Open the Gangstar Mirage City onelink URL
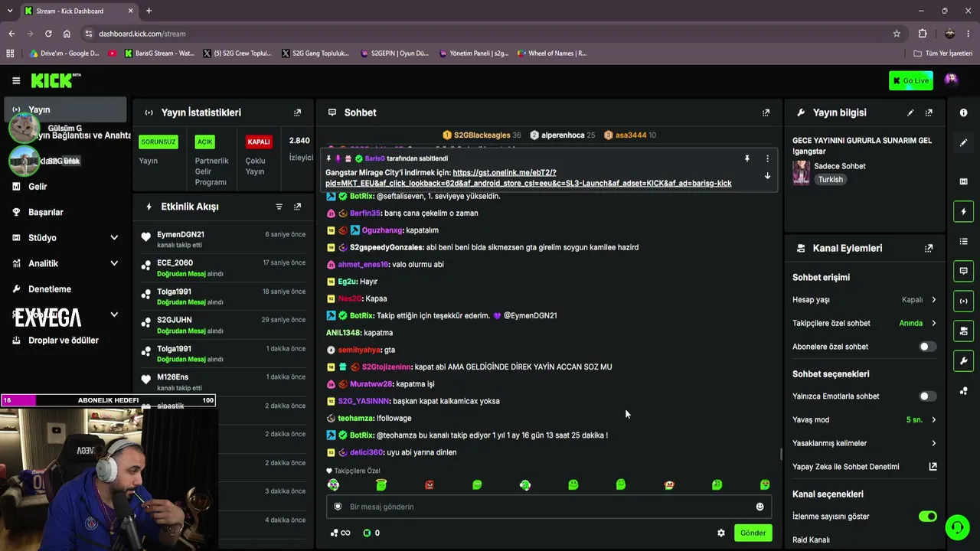Screen dimensions: 980x551 pos(528,178)
